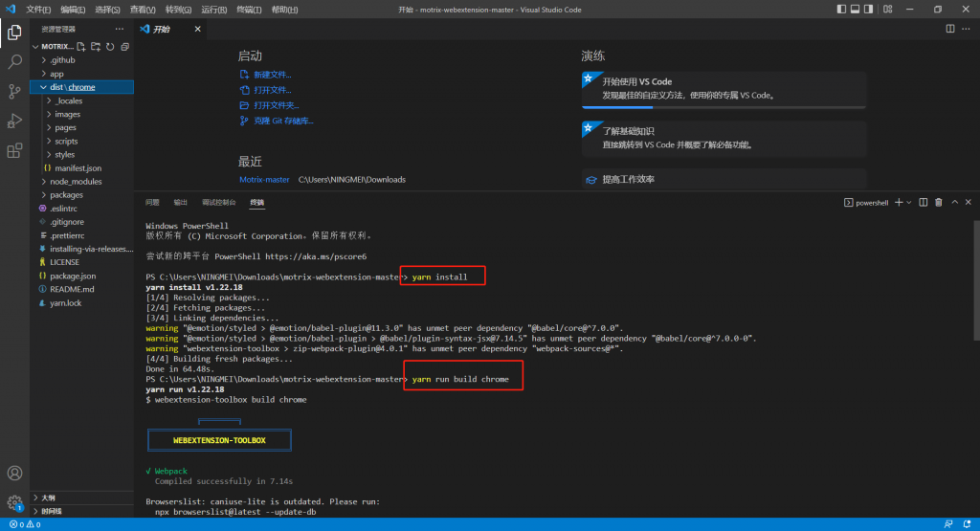Expand the .github folder
This screenshot has width=980, height=531.
[x=82, y=60]
